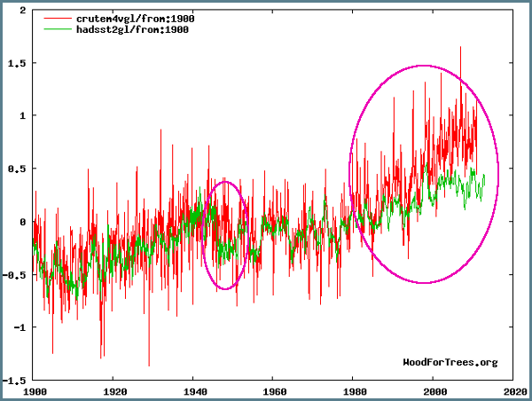This screenshot has width=532, height=401.
Task: Click the lowest red spike near 1930
Action: [149, 365]
